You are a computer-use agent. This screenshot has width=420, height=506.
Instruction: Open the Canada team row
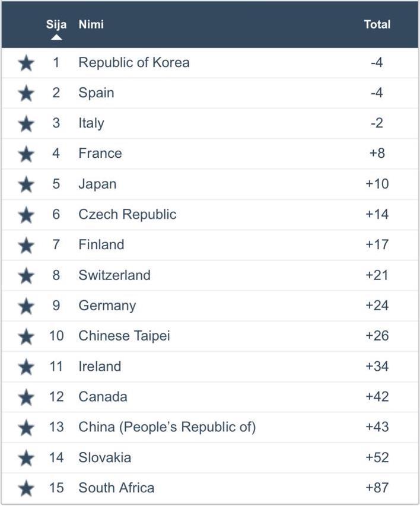[x=103, y=397]
